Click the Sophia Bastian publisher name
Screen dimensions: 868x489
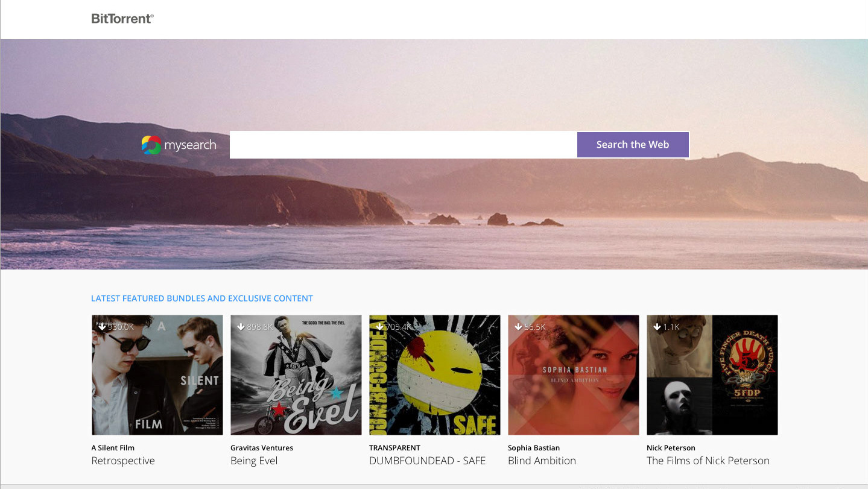pyautogui.click(x=534, y=448)
